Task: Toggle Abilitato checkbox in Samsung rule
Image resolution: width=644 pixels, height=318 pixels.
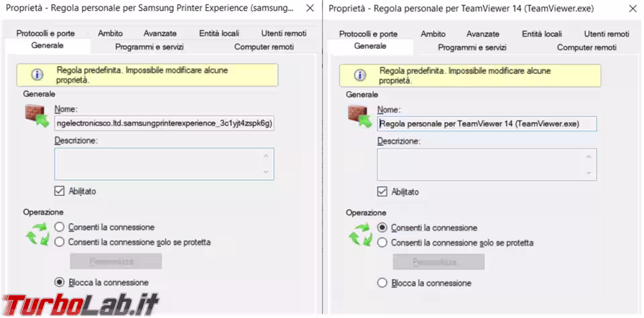Action: 60,191
